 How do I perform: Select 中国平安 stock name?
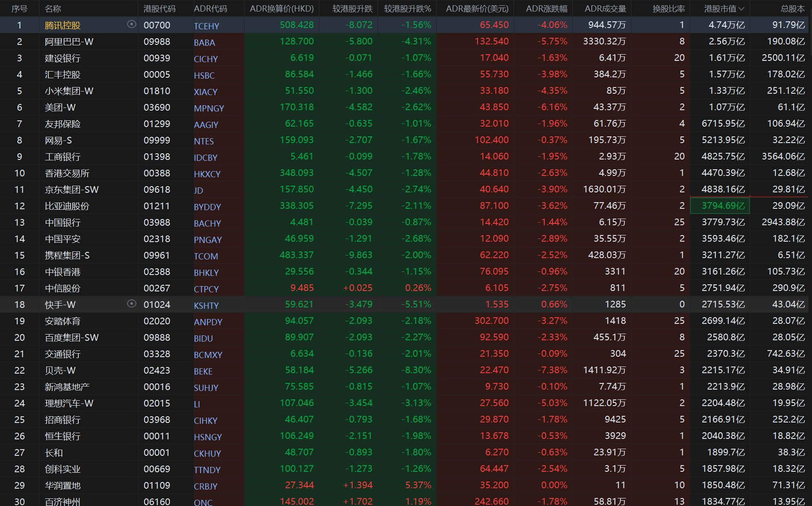coord(63,239)
